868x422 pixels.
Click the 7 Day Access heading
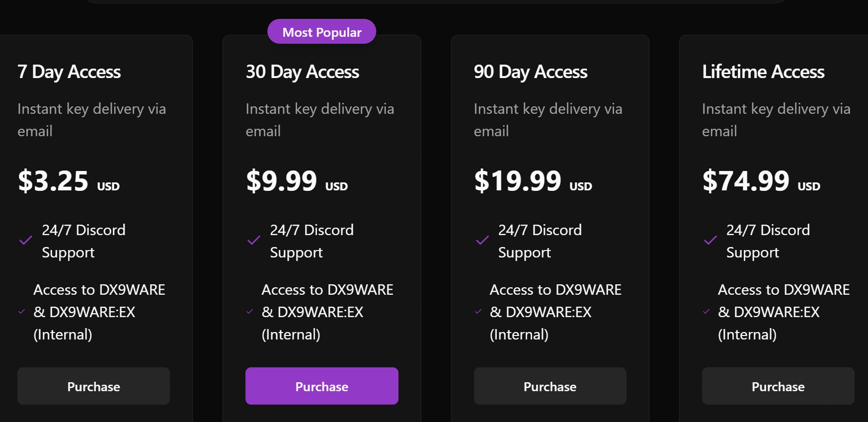[x=69, y=72]
